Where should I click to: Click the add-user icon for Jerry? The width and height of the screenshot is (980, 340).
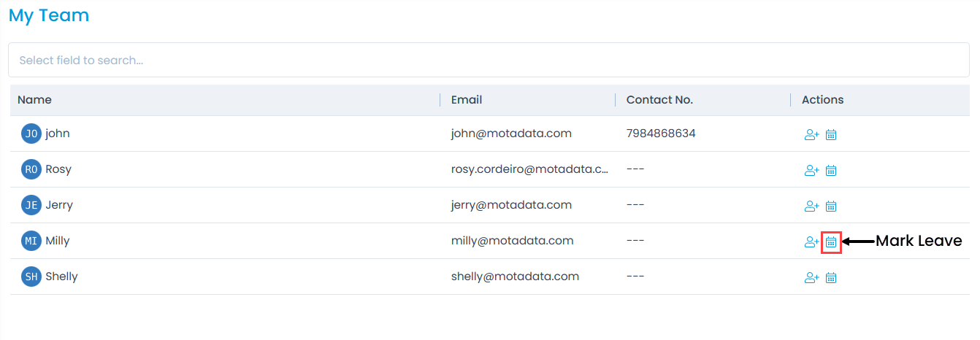point(811,206)
